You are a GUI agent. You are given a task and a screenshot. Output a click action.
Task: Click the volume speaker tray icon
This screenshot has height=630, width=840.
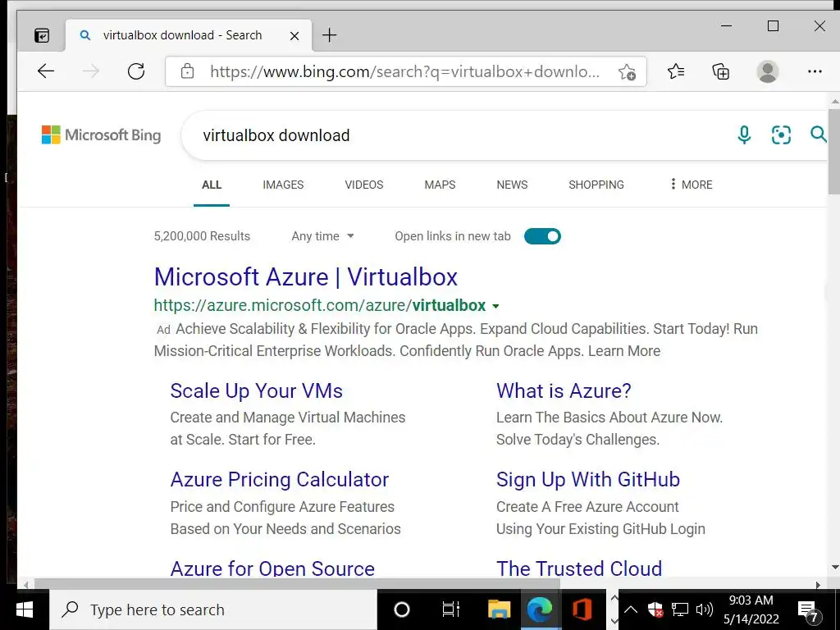(704, 609)
